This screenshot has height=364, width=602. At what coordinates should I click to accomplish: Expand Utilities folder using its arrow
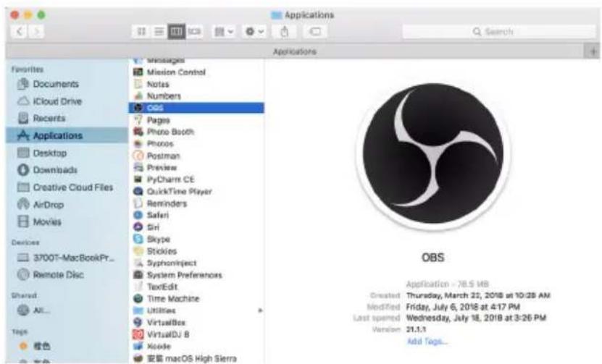tap(260, 310)
